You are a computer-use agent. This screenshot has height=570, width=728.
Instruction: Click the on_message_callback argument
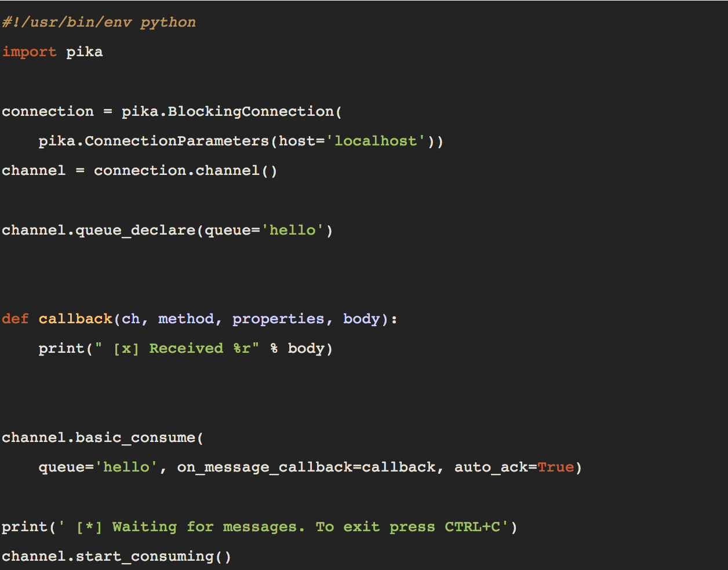[267, 467]
